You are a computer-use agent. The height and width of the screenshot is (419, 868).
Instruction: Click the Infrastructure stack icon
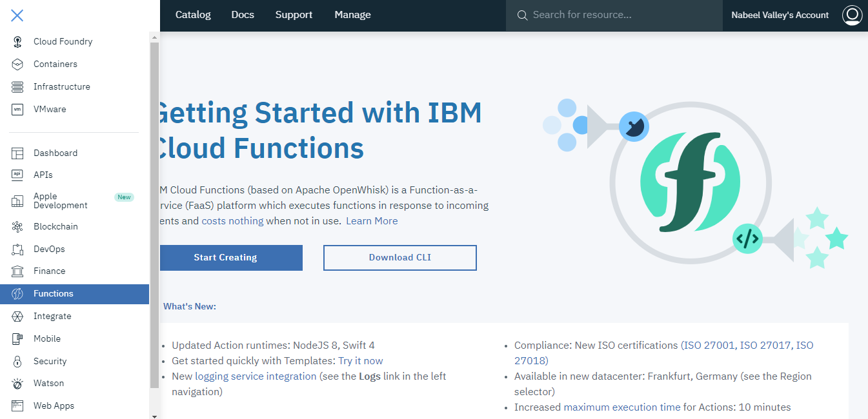17,87
